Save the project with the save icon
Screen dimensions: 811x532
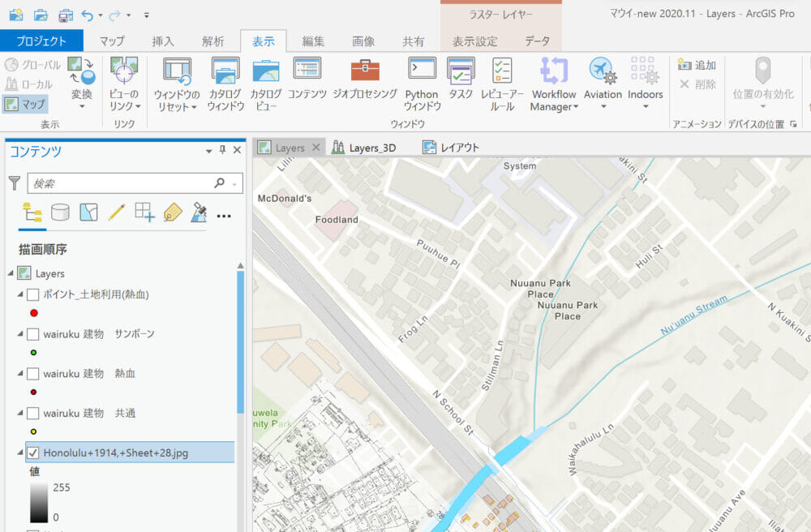[66, 15]
